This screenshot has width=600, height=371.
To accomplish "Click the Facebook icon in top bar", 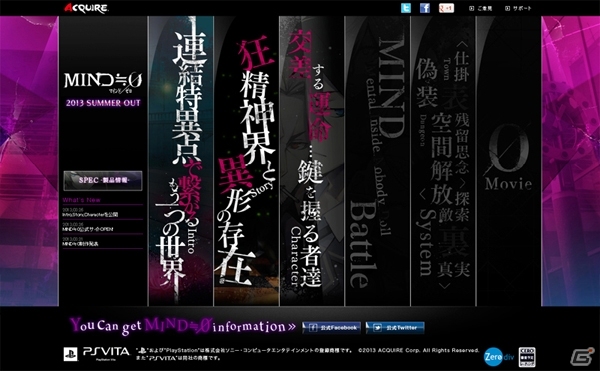I will (x=425, y=8).
